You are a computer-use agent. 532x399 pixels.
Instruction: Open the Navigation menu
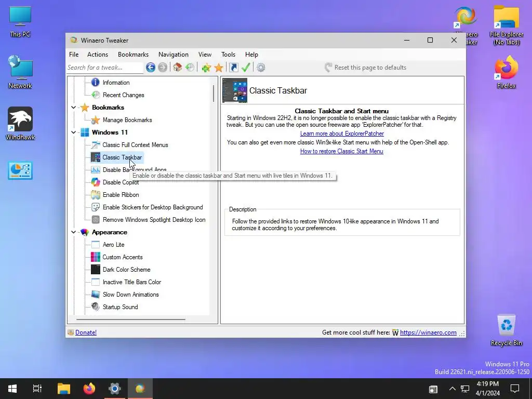[x=174, y=55]
